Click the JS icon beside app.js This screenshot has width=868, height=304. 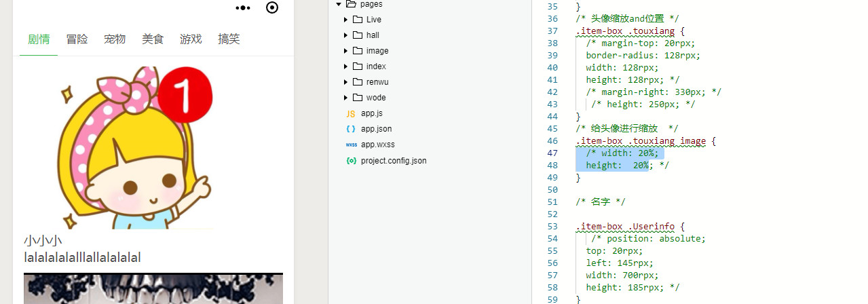(x=351, y=113)
